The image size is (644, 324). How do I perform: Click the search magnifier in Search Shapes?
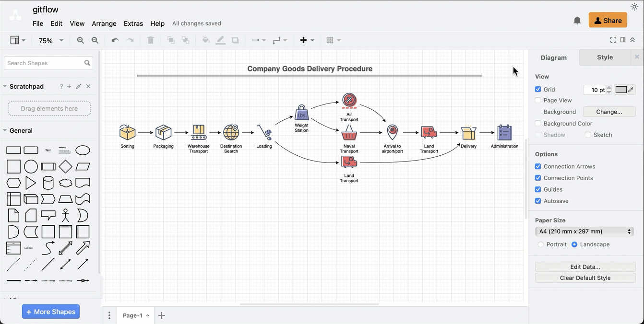click(87, 63)
